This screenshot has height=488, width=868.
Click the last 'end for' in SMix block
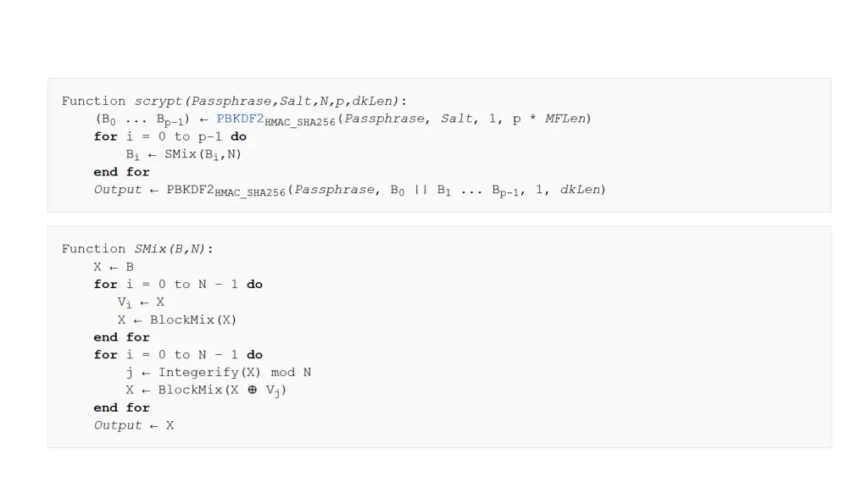click(122, 408)
